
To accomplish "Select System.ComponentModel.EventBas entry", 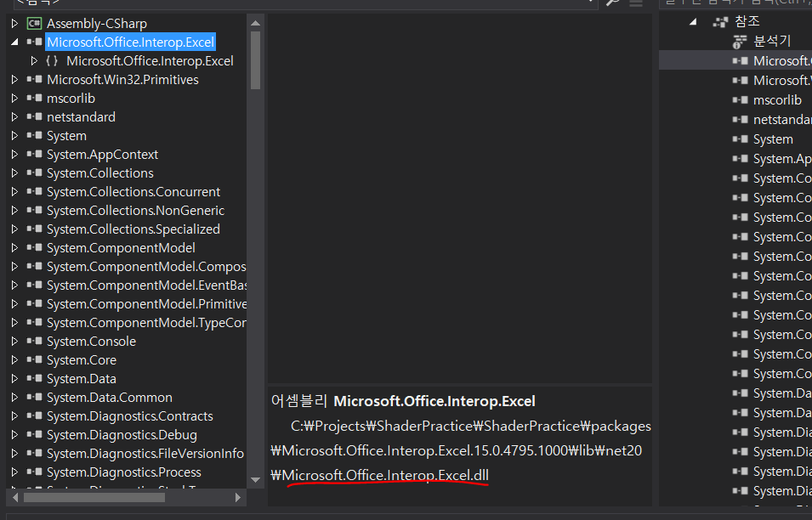I will [x=146, y=285].
